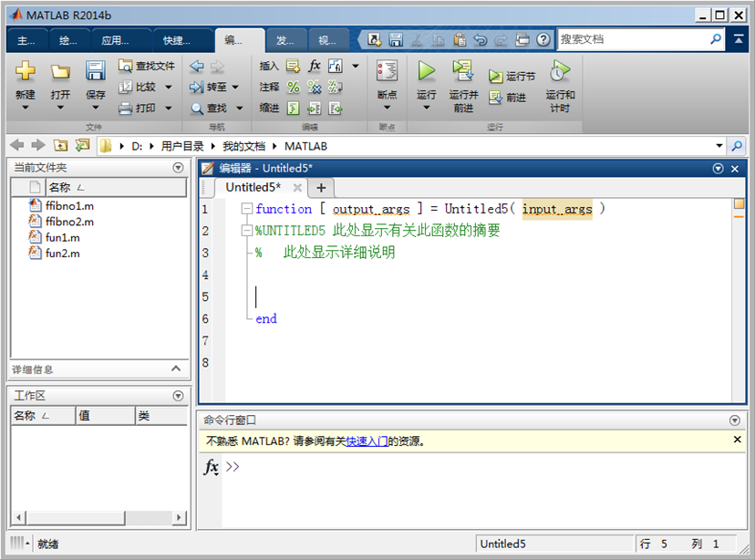Sort by the 名称 column in Current Folder
This screenshot has height=560, width=755.
(116, 187)
